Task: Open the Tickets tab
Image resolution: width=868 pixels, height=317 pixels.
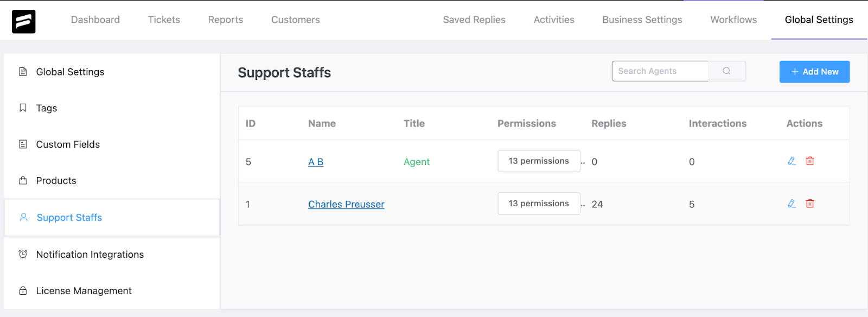Action: [164, 20]
